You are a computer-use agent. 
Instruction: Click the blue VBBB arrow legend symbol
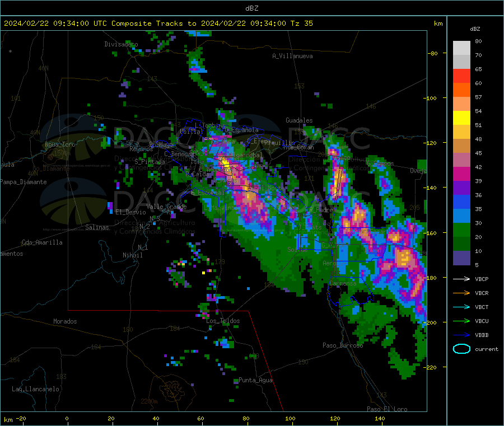[461, 335]
